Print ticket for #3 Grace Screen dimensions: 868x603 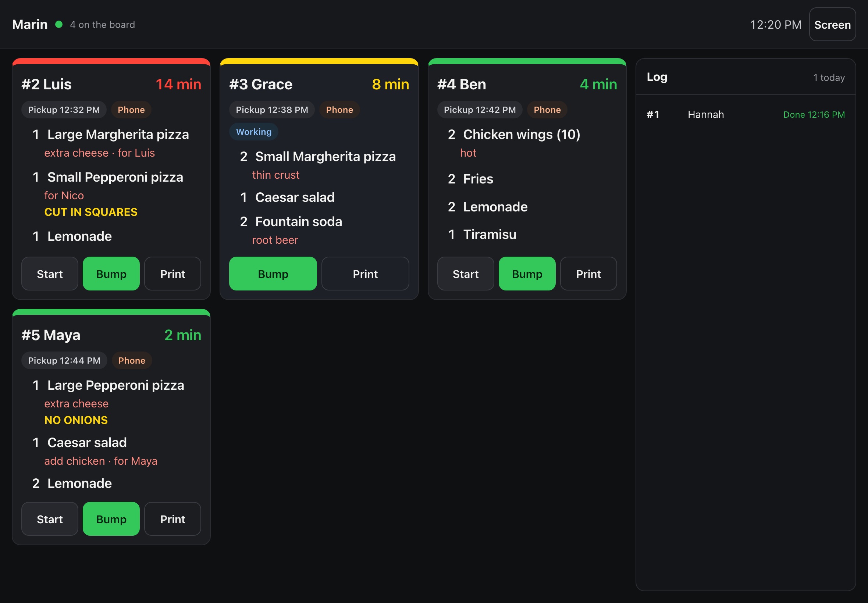click(x=365, y=274)
